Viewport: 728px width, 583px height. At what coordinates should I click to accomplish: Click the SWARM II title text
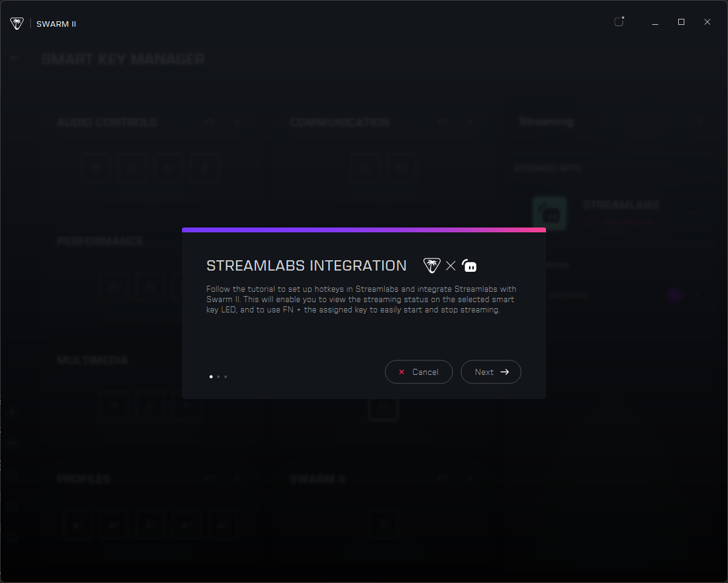point(56,24)
